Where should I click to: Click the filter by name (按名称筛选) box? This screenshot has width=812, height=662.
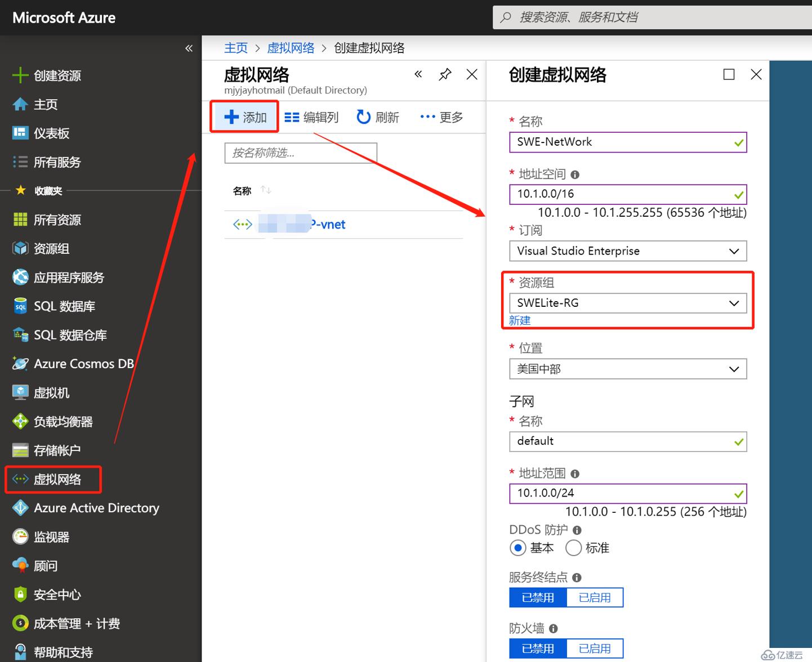tap(301, 153)
